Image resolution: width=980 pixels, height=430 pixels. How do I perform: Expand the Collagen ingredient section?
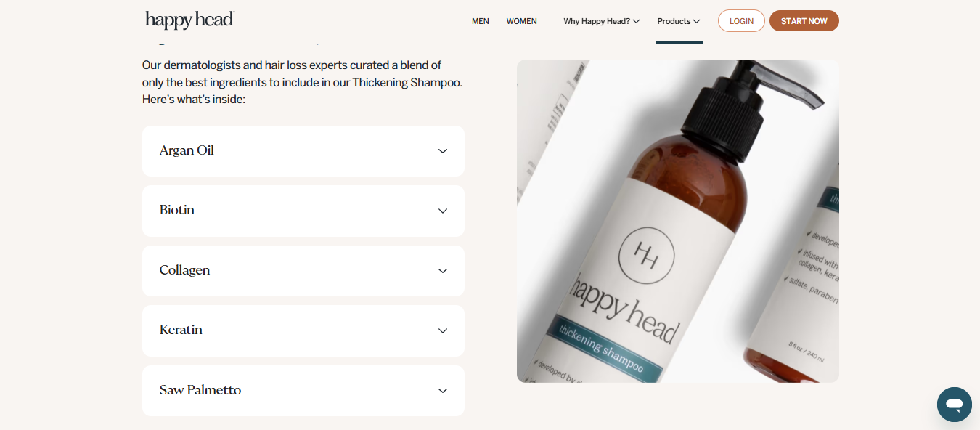click(x=303, y=271)
